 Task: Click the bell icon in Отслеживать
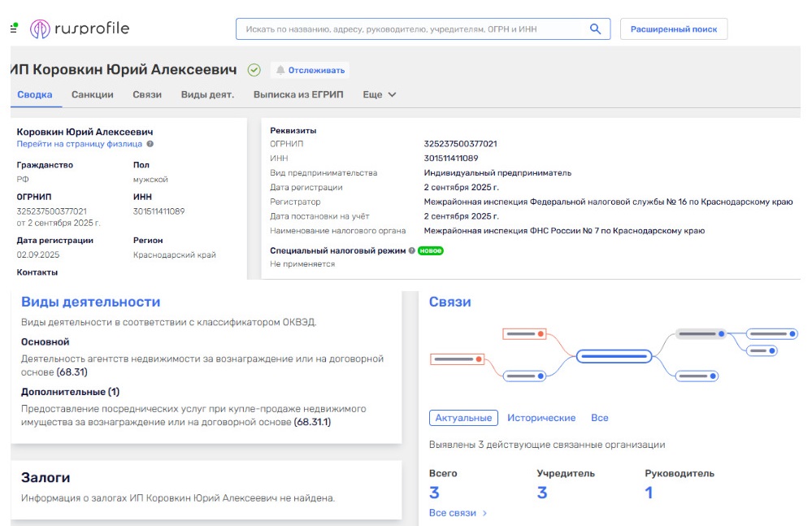tap(280, 70)
